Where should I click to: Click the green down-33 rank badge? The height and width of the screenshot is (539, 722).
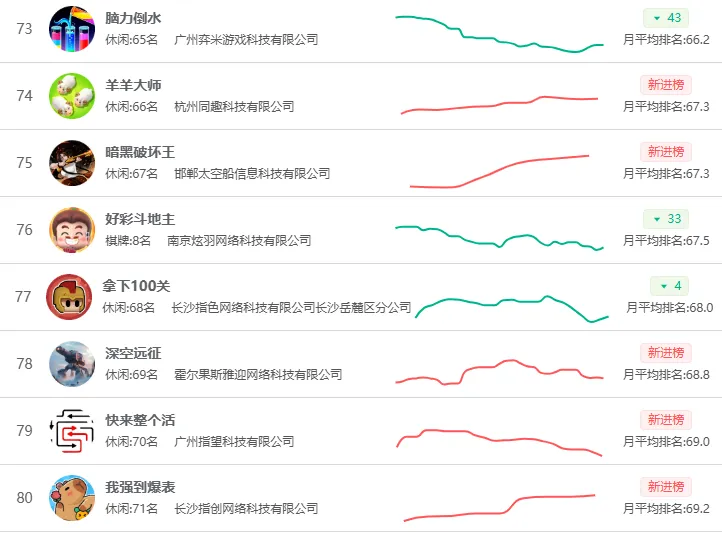[x=666, y=219]
